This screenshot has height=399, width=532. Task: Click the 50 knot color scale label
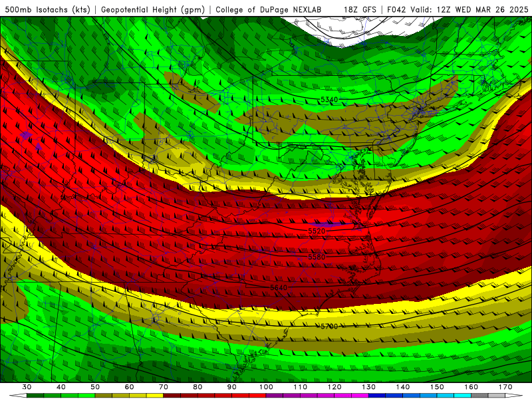(x=95, y=387)
